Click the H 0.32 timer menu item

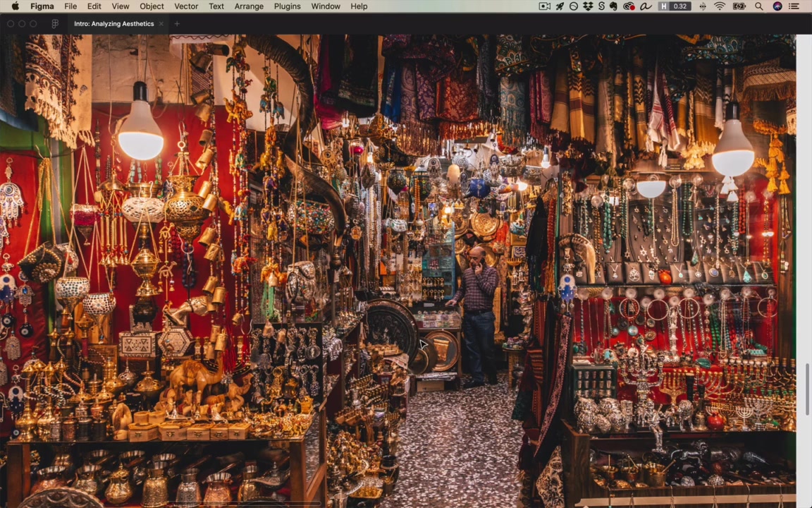[x=675, y=6]
